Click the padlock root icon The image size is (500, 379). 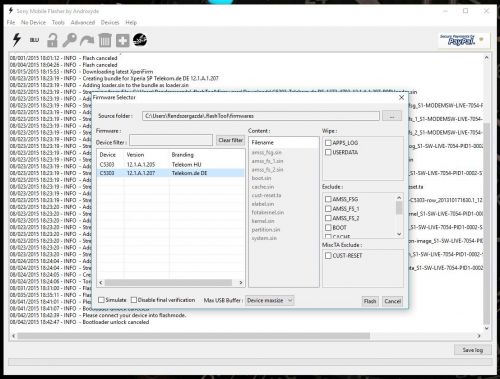[x=52, y=40]
